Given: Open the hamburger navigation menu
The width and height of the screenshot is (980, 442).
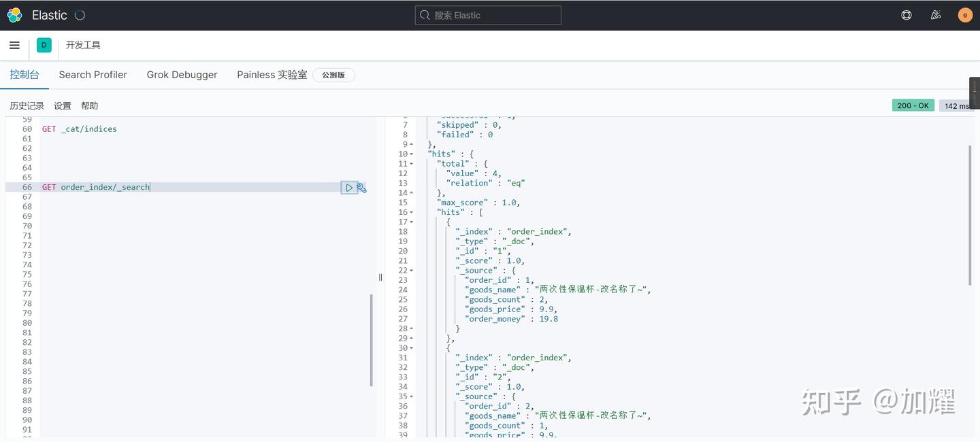Looking at the screenshot, I should (x=14, y=46).
